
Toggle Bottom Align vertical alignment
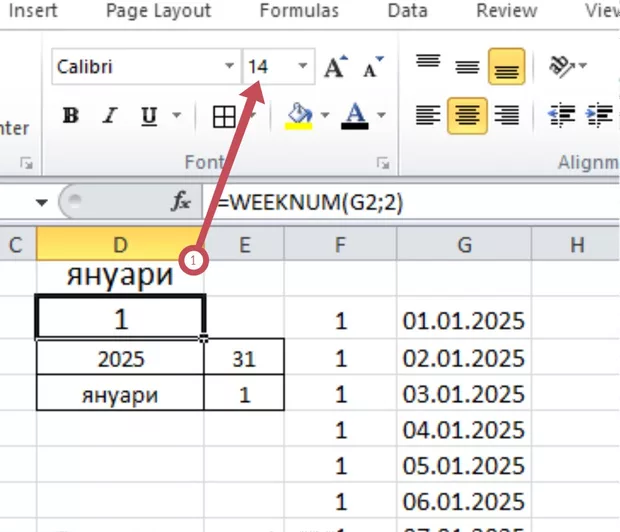click(x=507, y=66)
